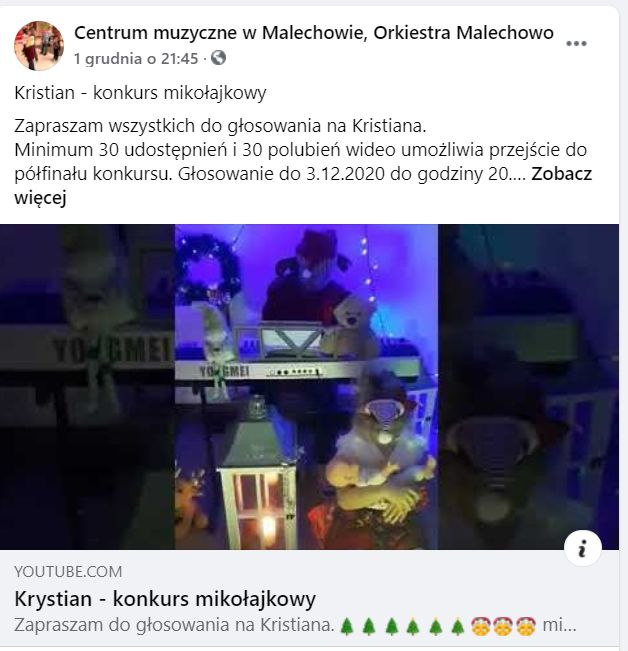Click the teddy bear on the keyboard in thumbnail
The width and height of the screenshot is (628, 651).
[x=350, y=326]
